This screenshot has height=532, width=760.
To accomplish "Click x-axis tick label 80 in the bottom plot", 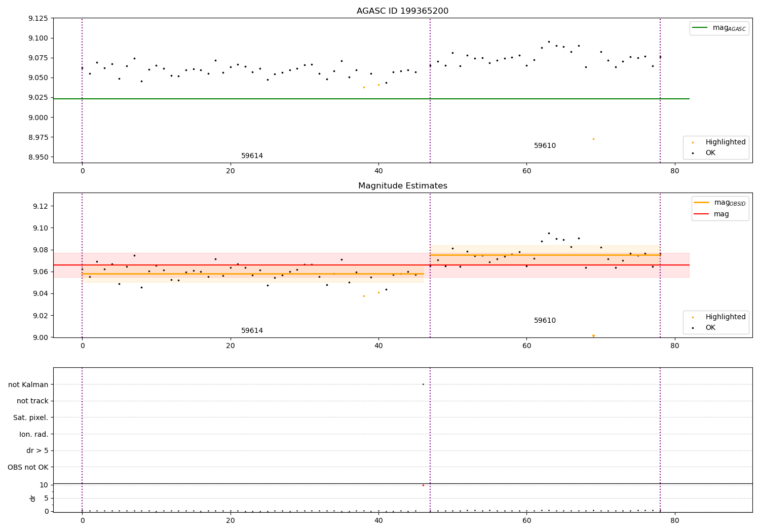I will [x=674, y=521].
